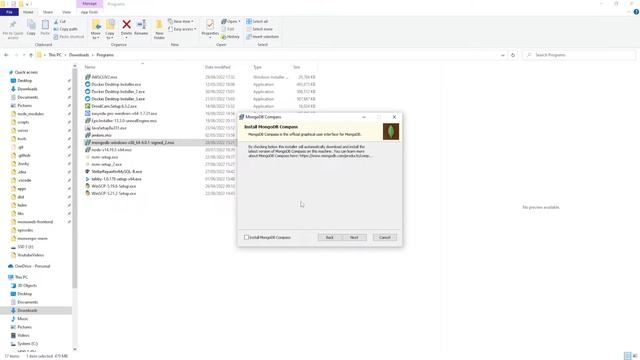Open the address bar history dropdown
This screenshot has height=360, width=640.
(x=502, y=55)
